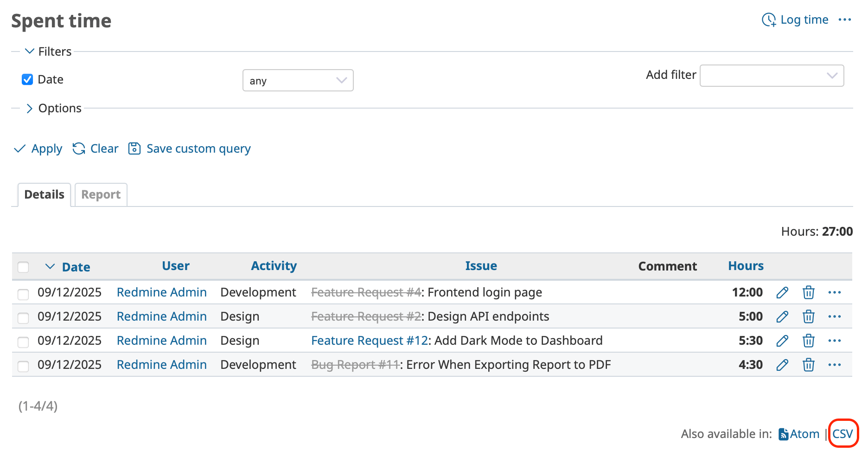Click pencil icon for Bug Report #11 entry
The image size is (868, 451).
point(782,365)
